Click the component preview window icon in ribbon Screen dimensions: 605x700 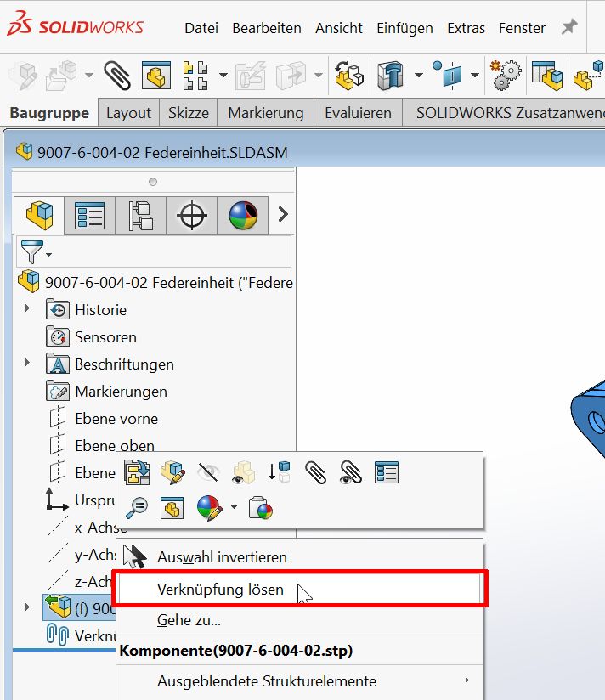[x=156, y=75]
